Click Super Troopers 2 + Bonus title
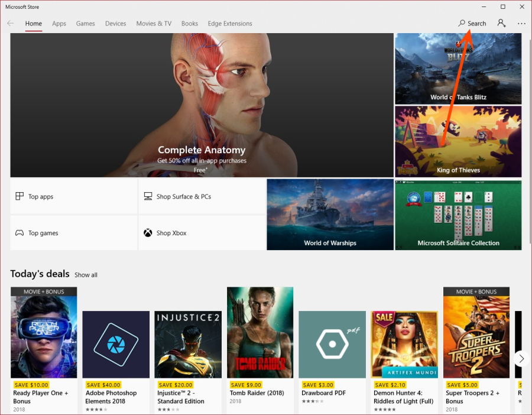 pyautogui.click(x=473, y=397)
